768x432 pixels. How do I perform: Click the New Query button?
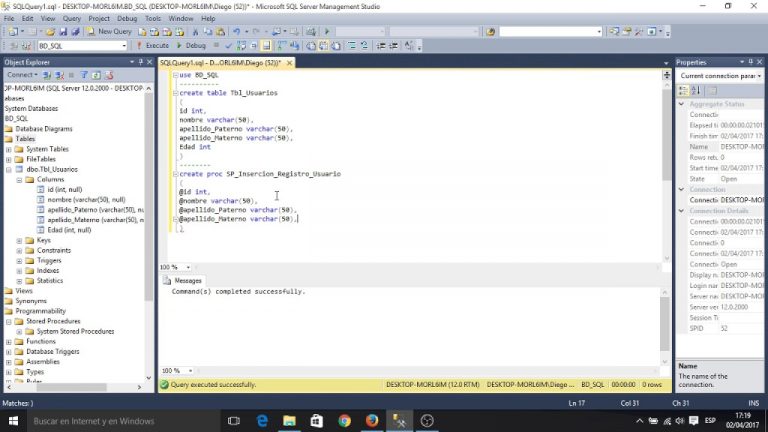coord(109,32)
